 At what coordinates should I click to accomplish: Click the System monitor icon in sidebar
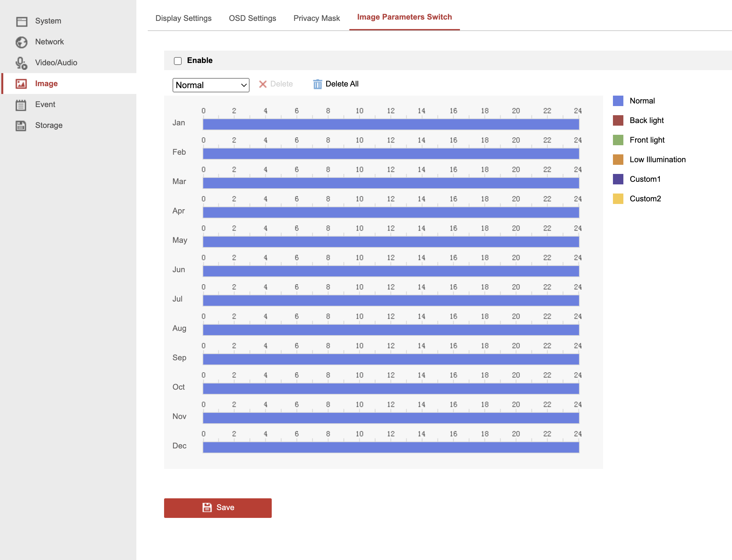[x=22, y=21]
